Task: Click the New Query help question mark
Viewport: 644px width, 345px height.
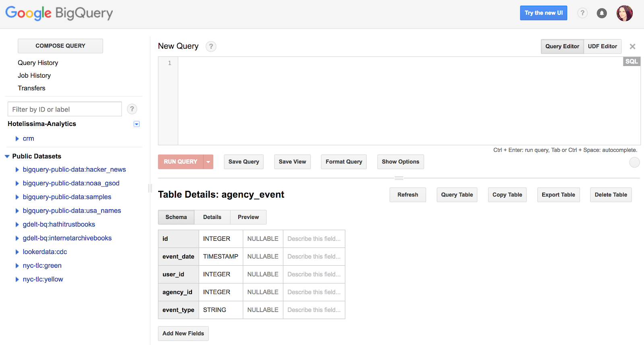Action: [211, 46]
